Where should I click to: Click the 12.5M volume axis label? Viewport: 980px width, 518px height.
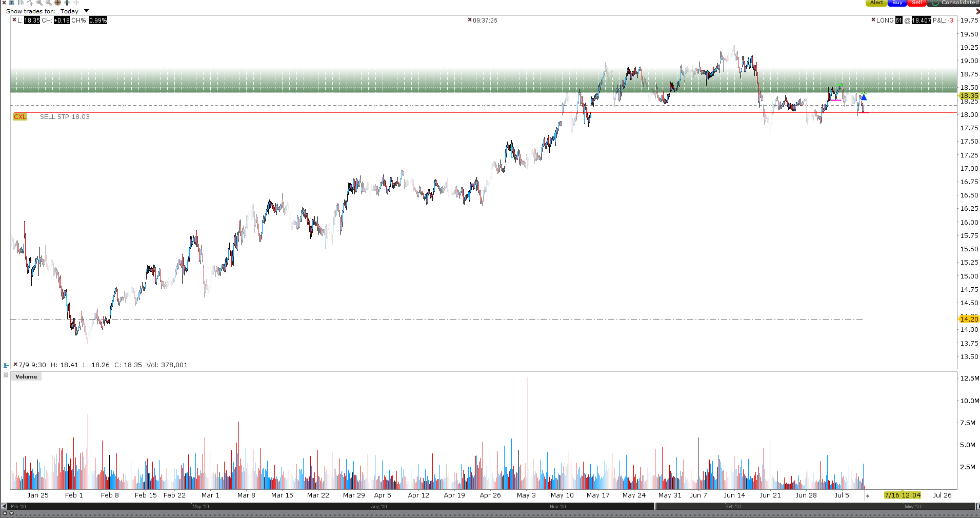[969, 378]
